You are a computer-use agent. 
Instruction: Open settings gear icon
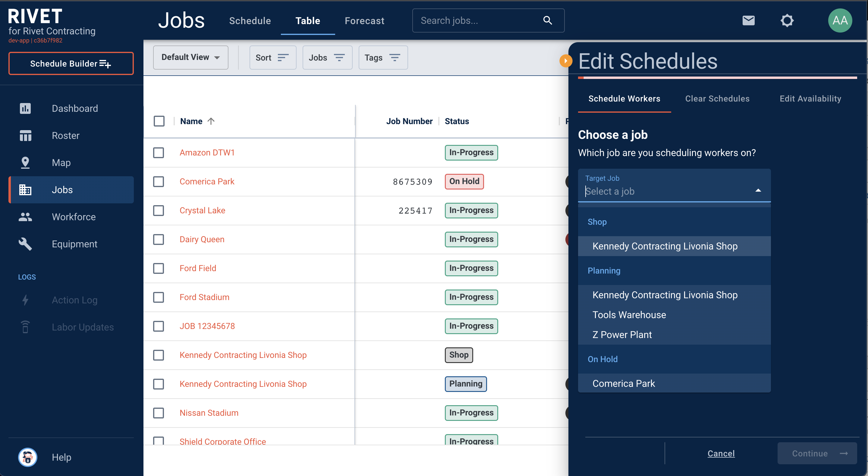(x=787, y=20)
